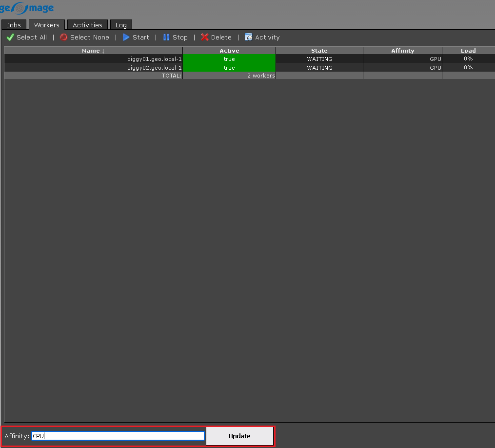
Task: Sort by the Name column header
Action: tap(94, 51)
